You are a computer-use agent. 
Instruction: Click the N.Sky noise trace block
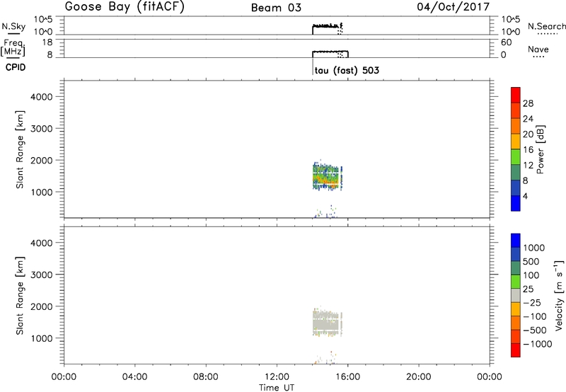click(x=327, y=29)
